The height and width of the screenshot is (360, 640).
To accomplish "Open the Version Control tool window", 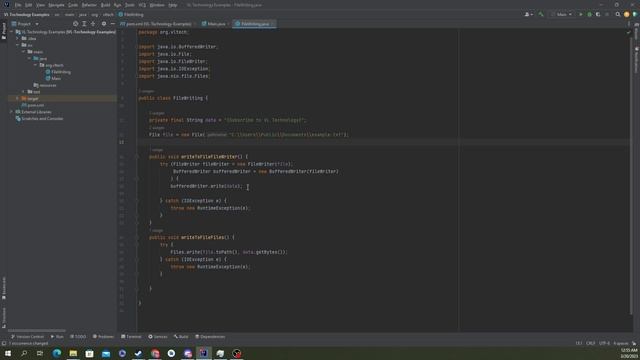I will (27, 337).
